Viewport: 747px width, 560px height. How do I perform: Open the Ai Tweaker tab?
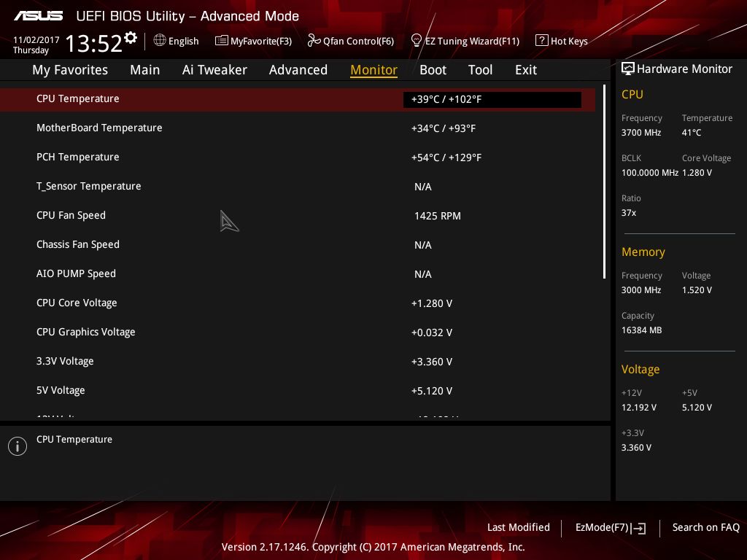(x=214, y=70)
